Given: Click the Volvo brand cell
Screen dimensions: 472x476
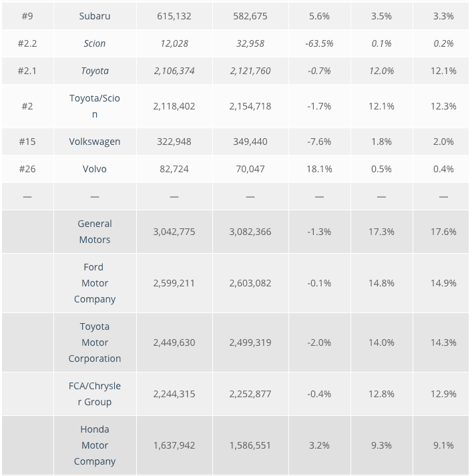Looking at the screenshot, I should coord(95,169).
